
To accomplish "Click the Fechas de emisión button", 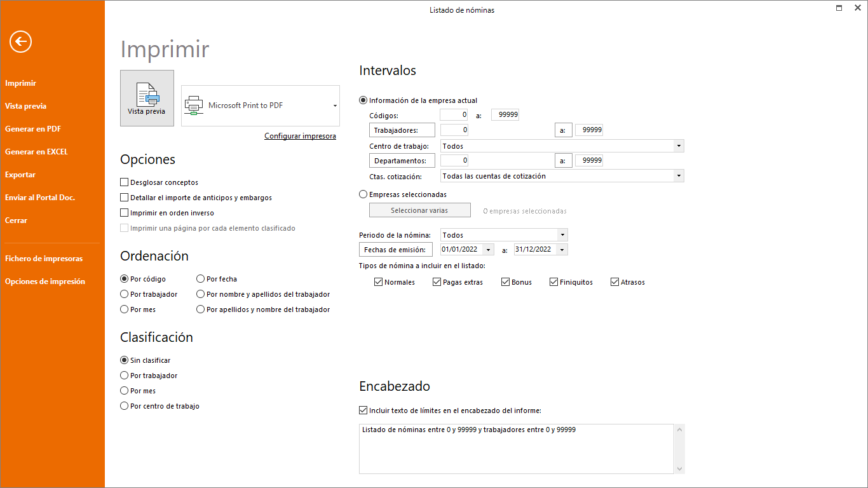I will (396, 250).
